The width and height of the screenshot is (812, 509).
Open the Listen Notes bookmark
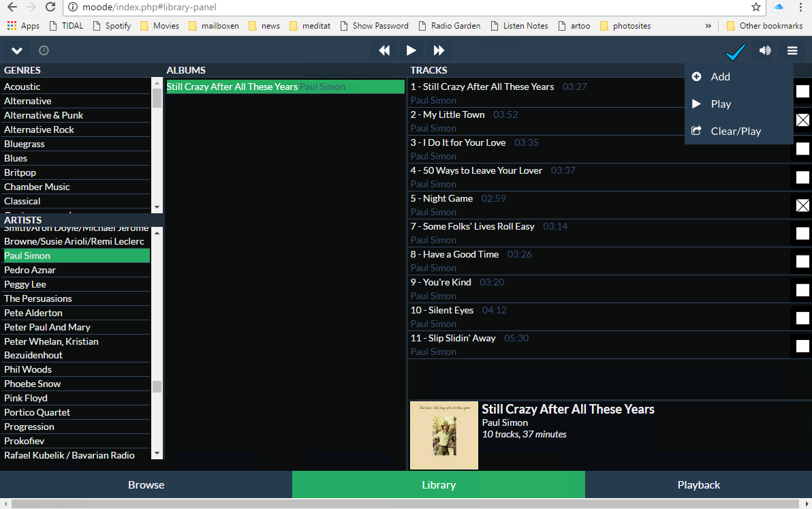[x=519, y=26]
